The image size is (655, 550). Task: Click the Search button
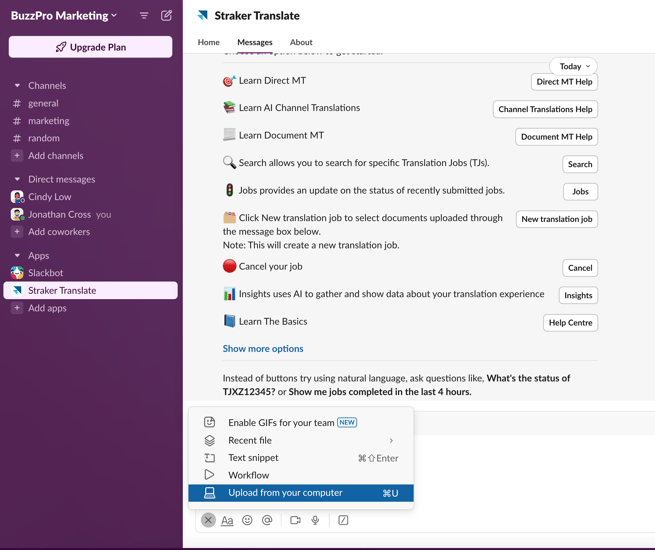580,164
